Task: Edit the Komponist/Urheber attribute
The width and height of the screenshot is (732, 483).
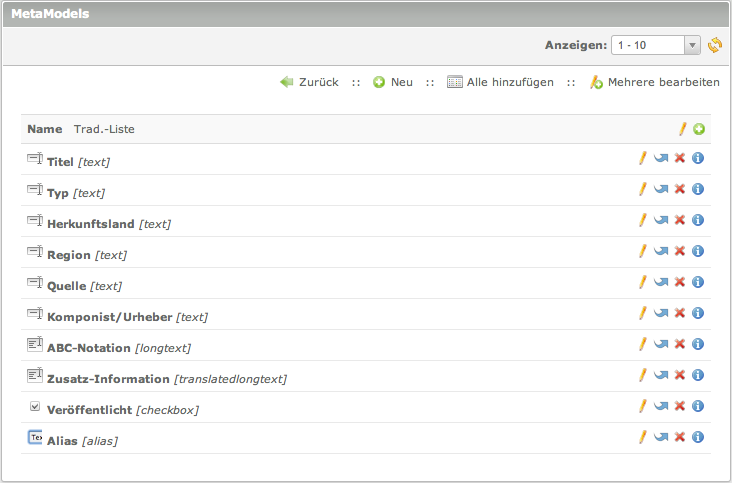Action: pos(643,313)
